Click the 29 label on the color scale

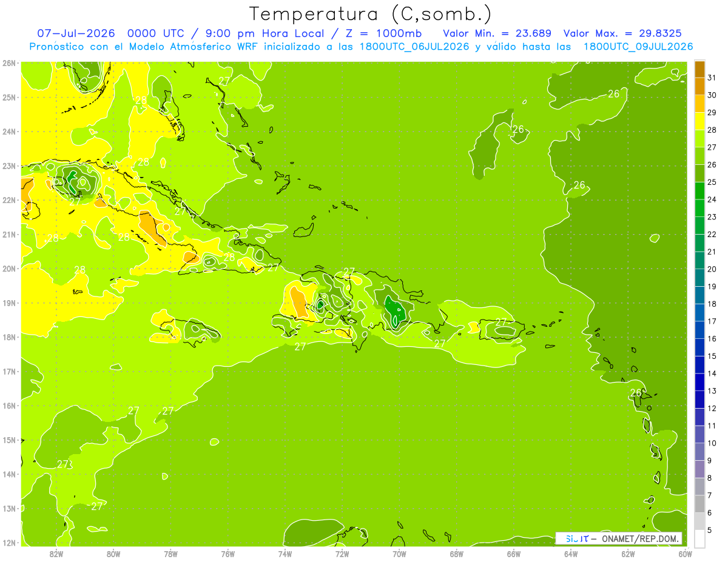coord(712,113)
